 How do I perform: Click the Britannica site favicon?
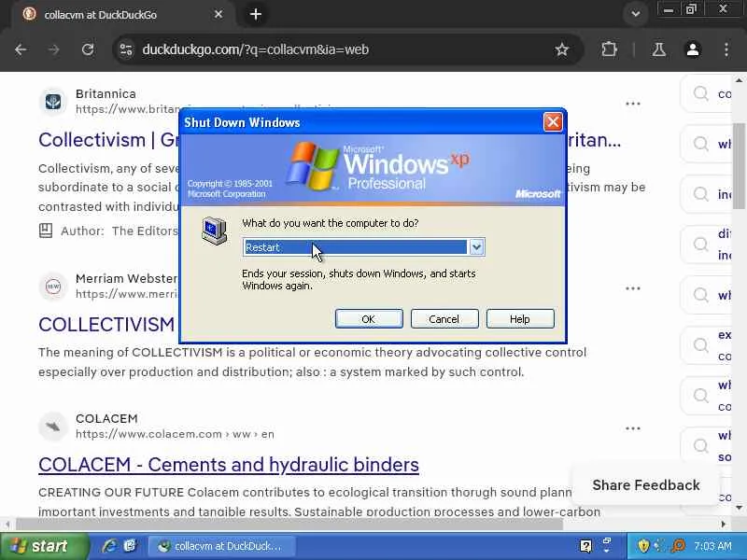pyautogui.click(x=53, y=102)
